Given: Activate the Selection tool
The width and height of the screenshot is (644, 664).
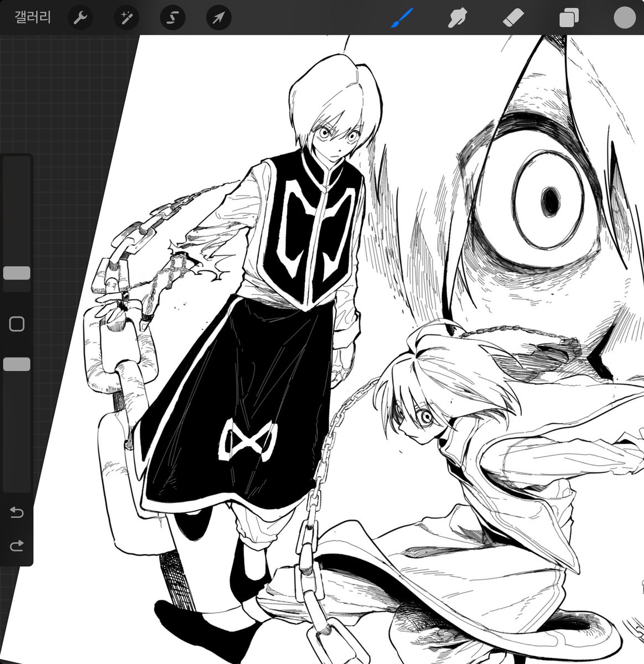Looking at the screenshot, I should pyautogui.click(x=172, y=17).
